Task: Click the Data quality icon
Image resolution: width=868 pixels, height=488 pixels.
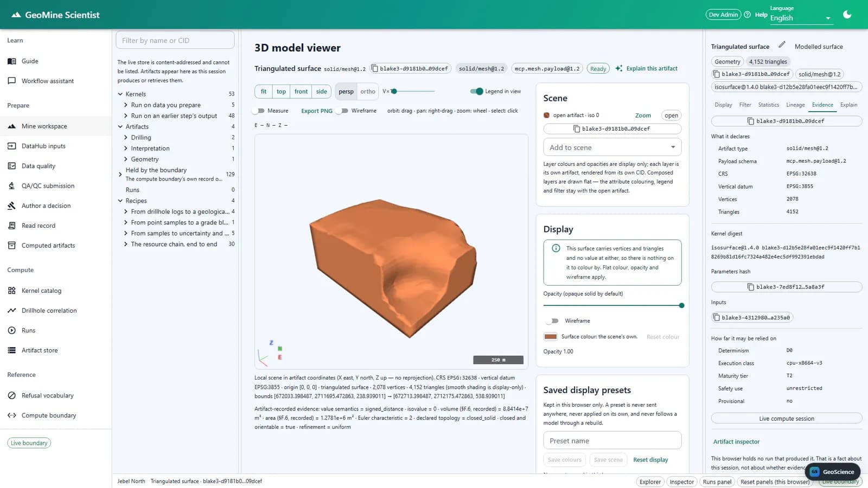Action: [11, 166]
